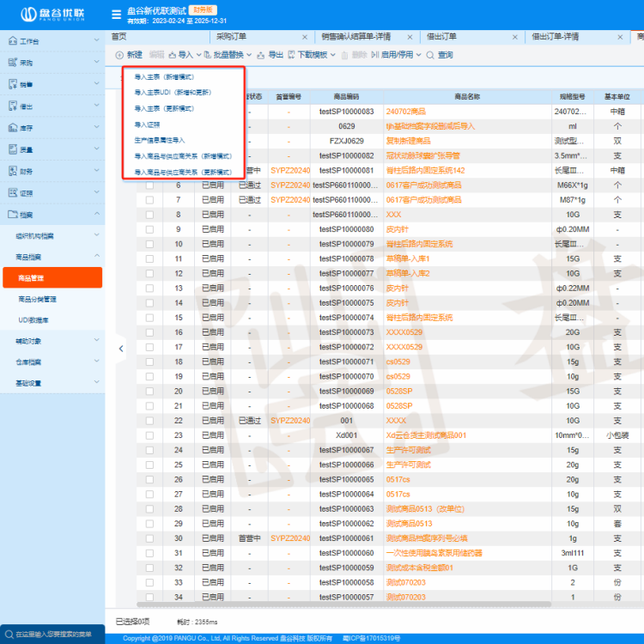
Task: Open the 库存 warehouse icon in sidebar
Action: pyautogui.click(x=13, y=128)
